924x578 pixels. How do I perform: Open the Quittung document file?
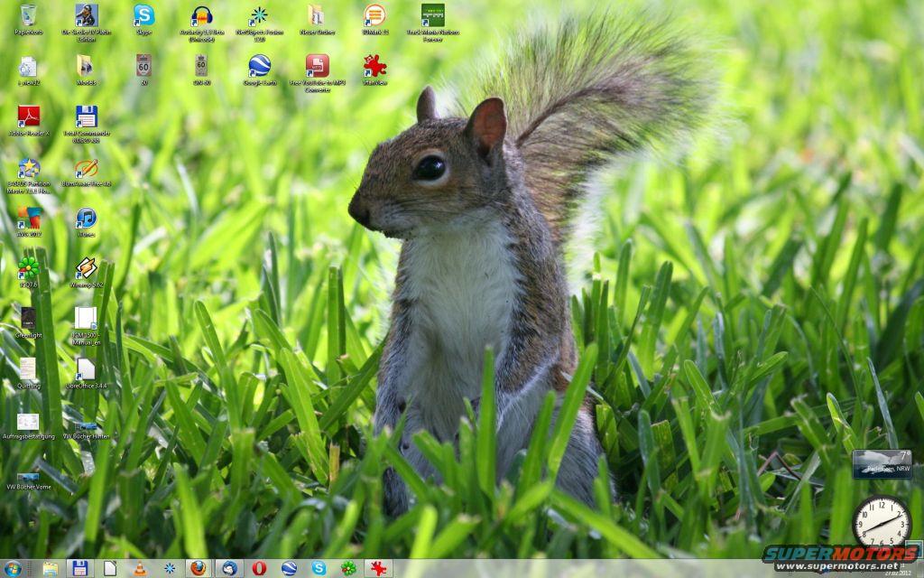pyautogui.click(x=29, y=368)
